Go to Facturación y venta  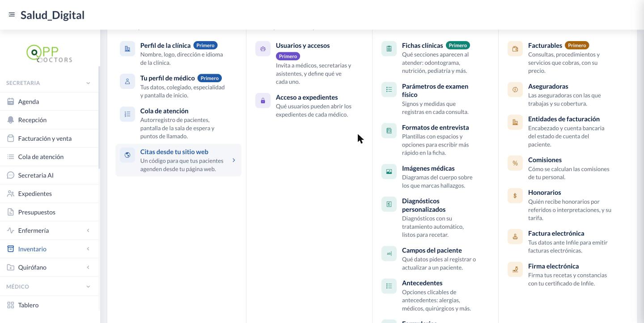49,138
